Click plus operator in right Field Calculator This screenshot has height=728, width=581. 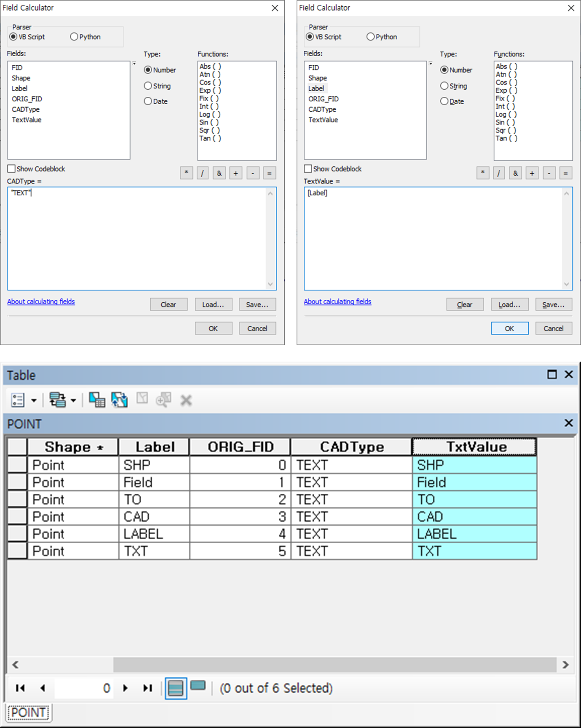532,173
